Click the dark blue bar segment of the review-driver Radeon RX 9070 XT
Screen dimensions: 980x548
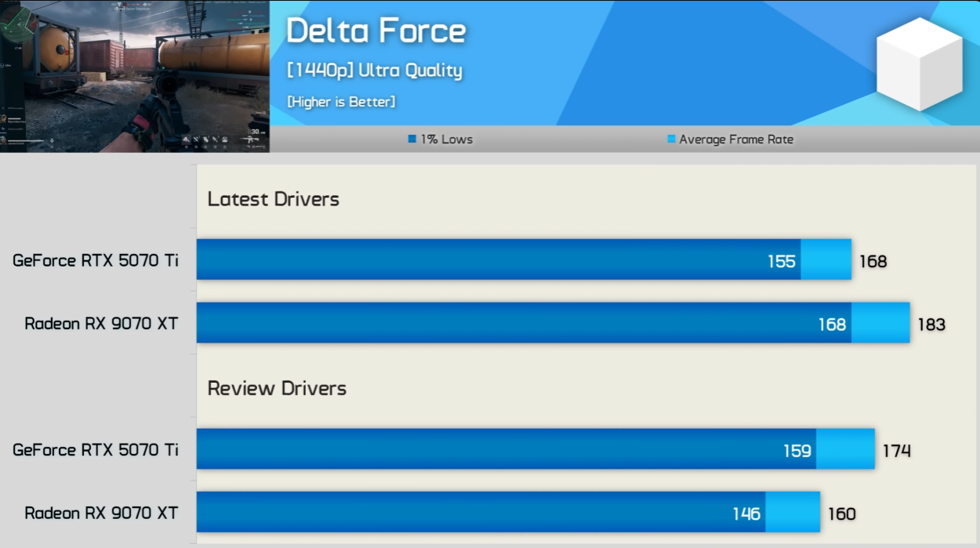(481, 513)
